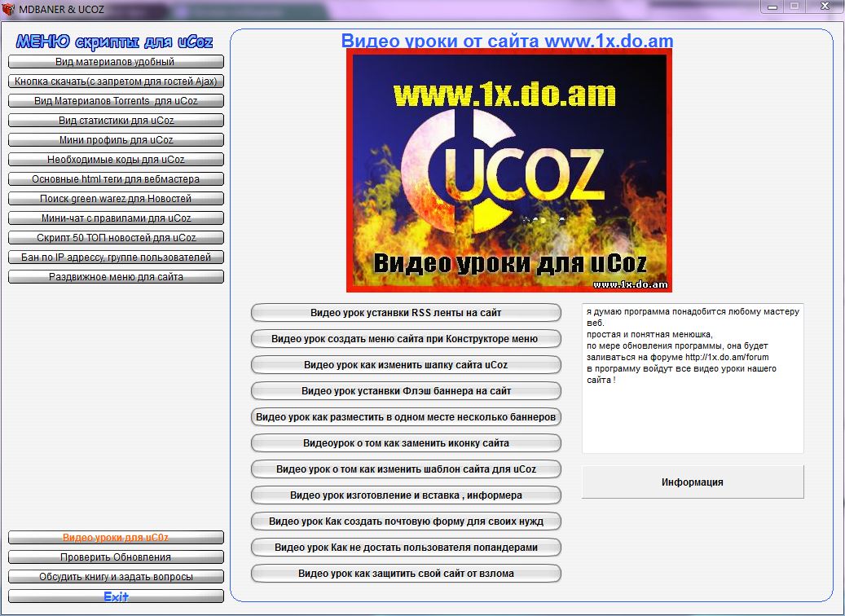Click 'Необходимые коды для uCoz' button
The image size is (845, 616).
coord(116,160)
